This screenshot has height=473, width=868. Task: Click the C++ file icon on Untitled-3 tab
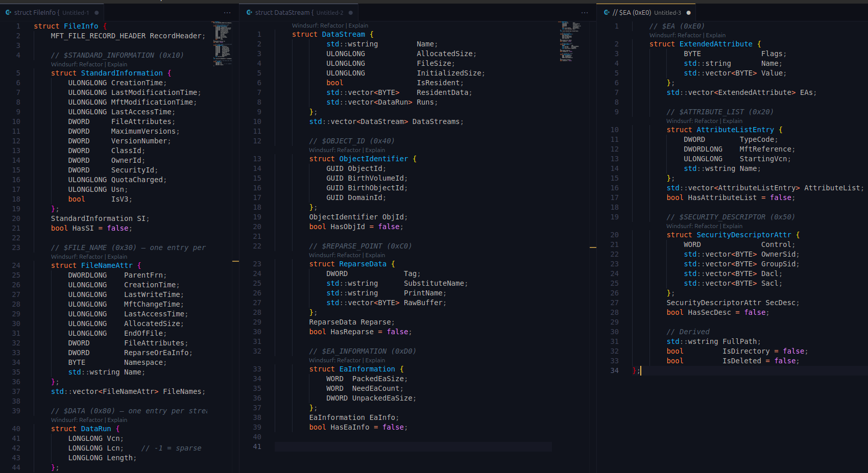pyautogui.click(x=607, y=13)
